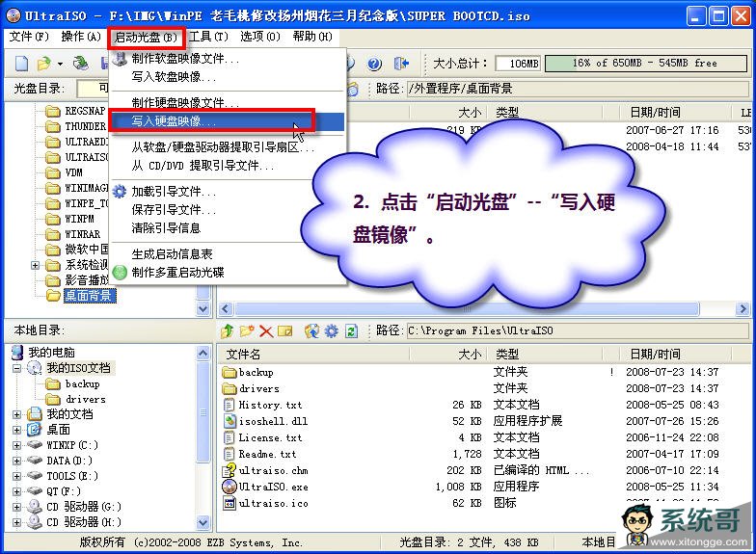The height and width of the screenshot is (554, 756).
Task: Click local path field C:\Program Files\UltraISO
Action: (x=577, y=330)
